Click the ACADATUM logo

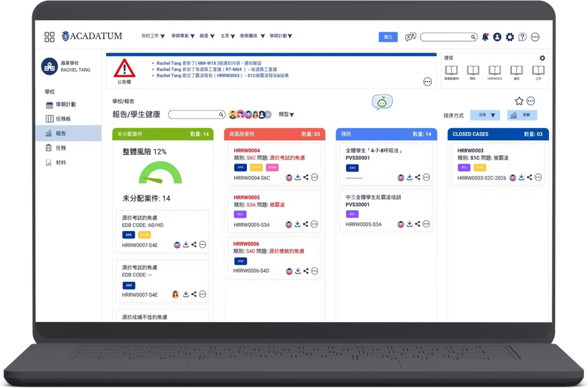92,36
